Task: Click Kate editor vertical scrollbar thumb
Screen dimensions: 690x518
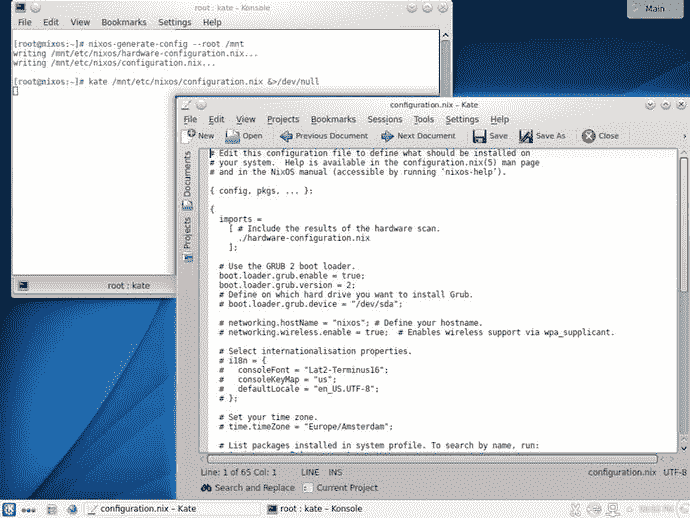Action: (683, 224)
